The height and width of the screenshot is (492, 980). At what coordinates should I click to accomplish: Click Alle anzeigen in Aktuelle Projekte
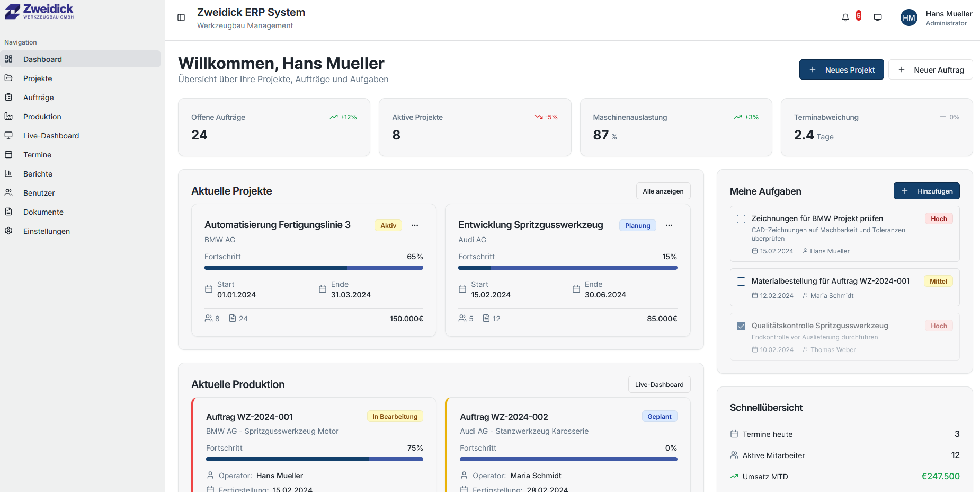[x=663, y=191]
